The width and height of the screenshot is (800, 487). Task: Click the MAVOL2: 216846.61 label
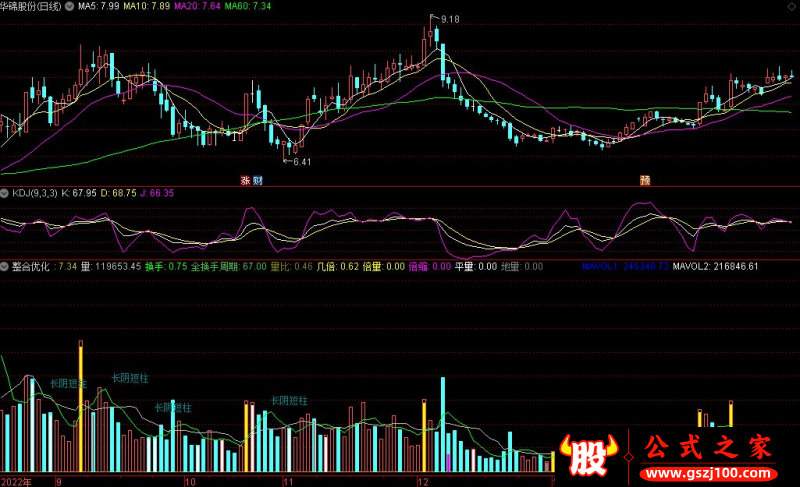point(715,266)
